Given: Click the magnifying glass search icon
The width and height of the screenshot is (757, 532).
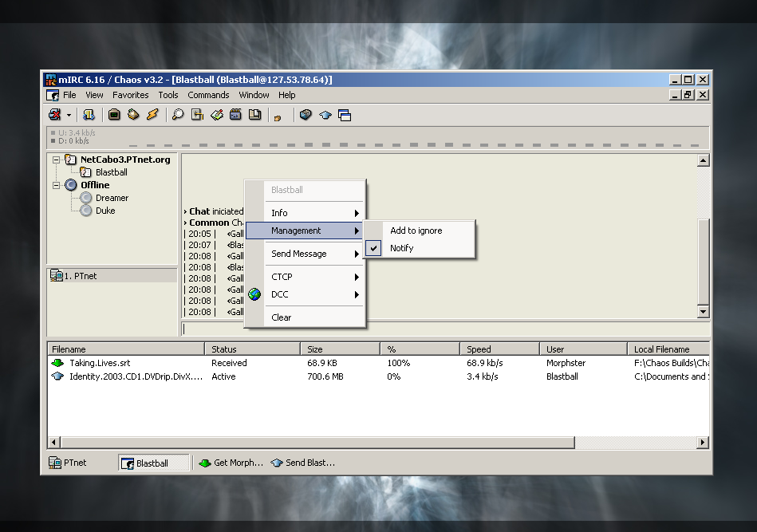Looking at the screenshot, I should point(178,114).
